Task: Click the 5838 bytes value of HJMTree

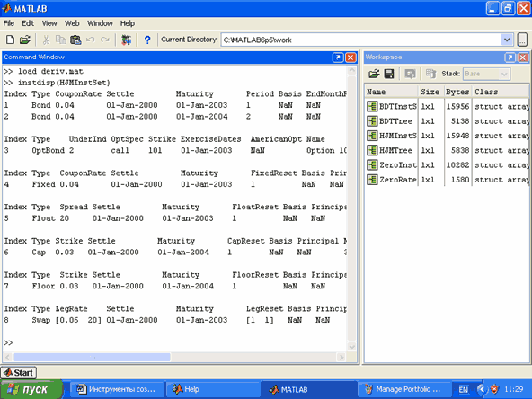Action: point(460,150)
